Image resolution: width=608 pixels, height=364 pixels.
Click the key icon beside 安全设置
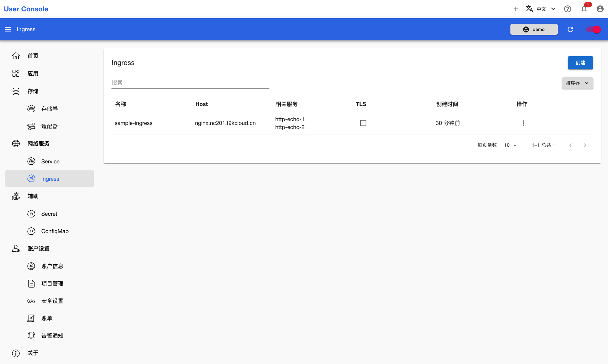31,301
